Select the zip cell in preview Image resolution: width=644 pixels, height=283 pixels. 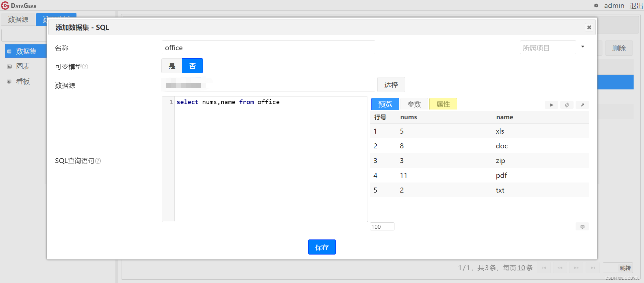(500, 161)
